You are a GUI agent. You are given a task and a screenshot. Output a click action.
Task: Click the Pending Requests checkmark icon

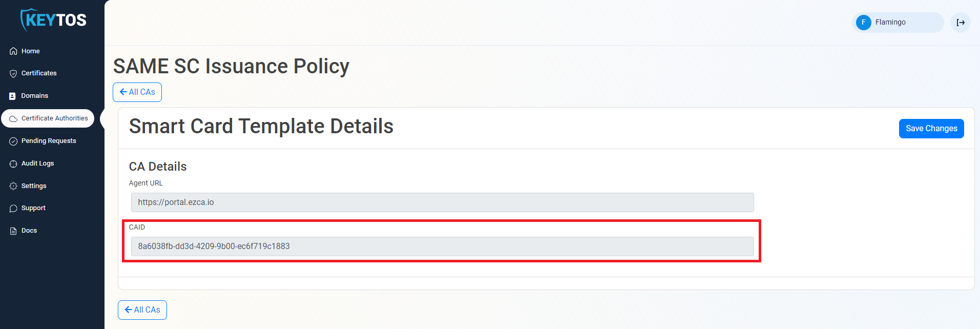[13, 141]
